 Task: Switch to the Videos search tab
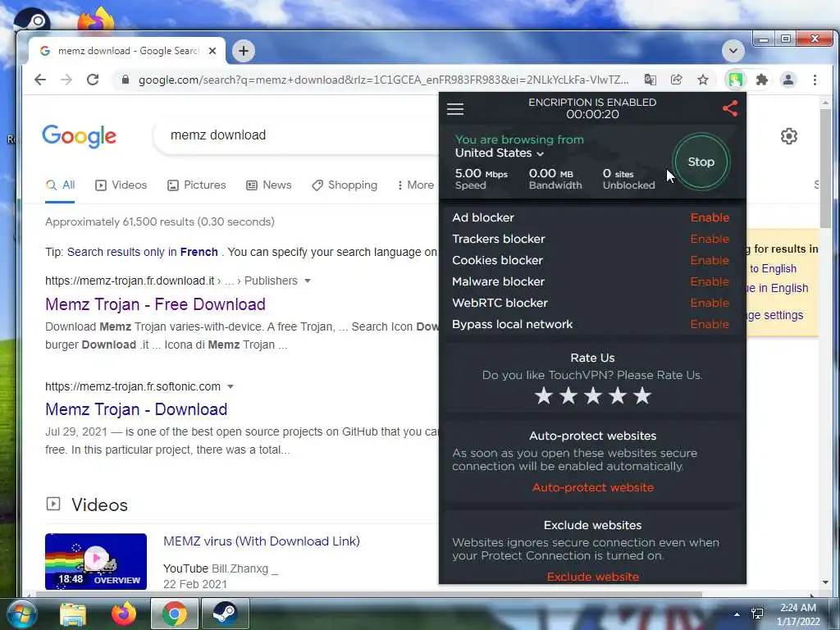121,185
